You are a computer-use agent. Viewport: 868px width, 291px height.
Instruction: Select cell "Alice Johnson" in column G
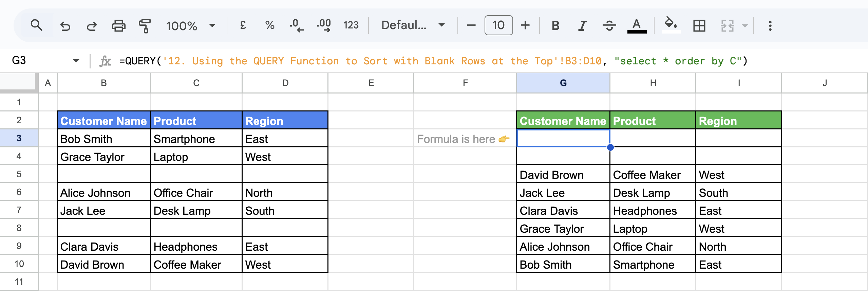tap(563, 246)
